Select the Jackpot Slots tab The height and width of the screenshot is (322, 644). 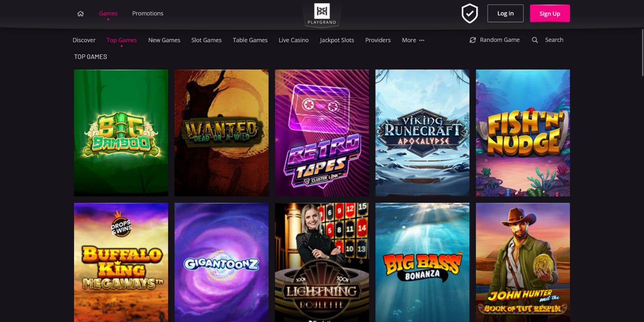[x=337, y=40]
